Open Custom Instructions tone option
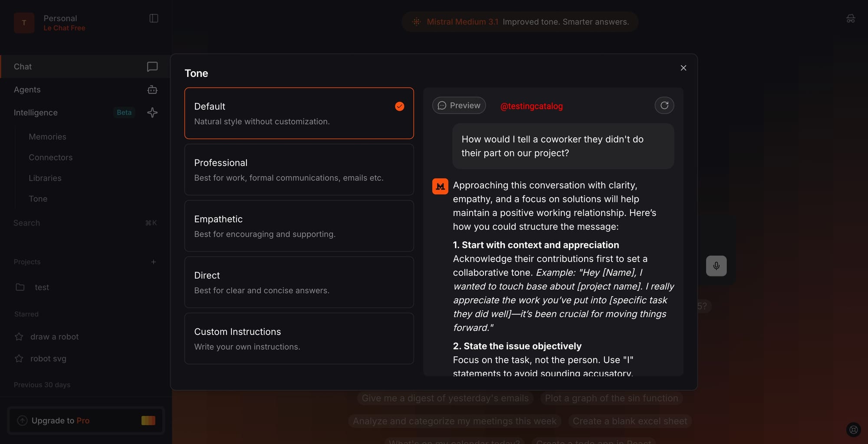The width and height of the screenshot is (868, 444). tap(299, 338)
